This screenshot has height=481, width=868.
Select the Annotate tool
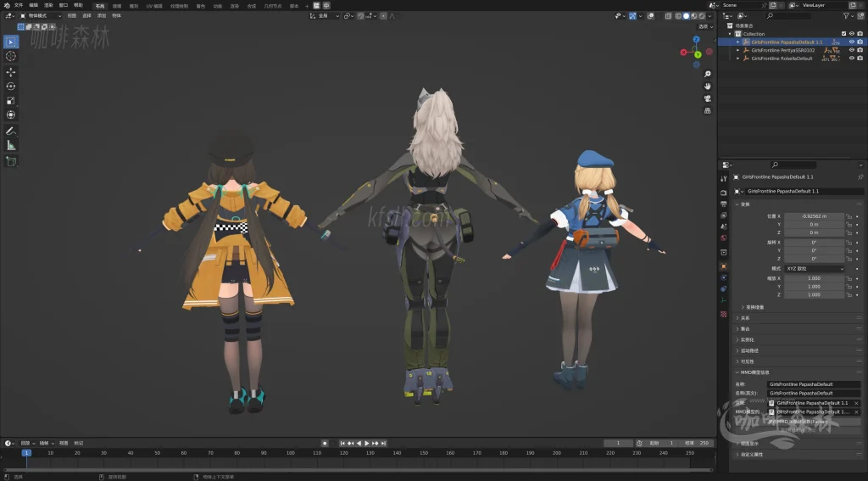pos(10,131)
